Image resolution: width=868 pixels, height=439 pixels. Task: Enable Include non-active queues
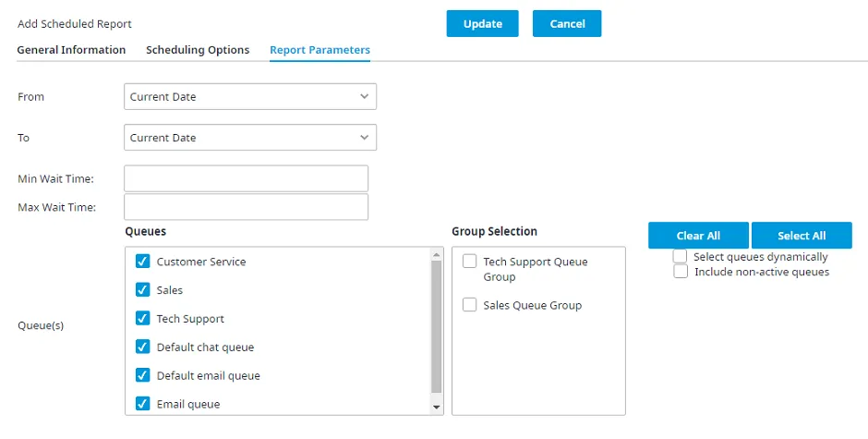681,271
